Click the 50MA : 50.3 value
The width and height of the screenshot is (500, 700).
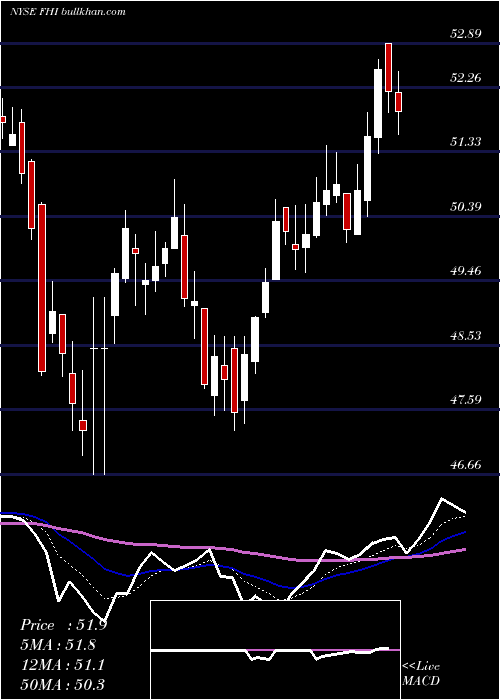[62, 684]
